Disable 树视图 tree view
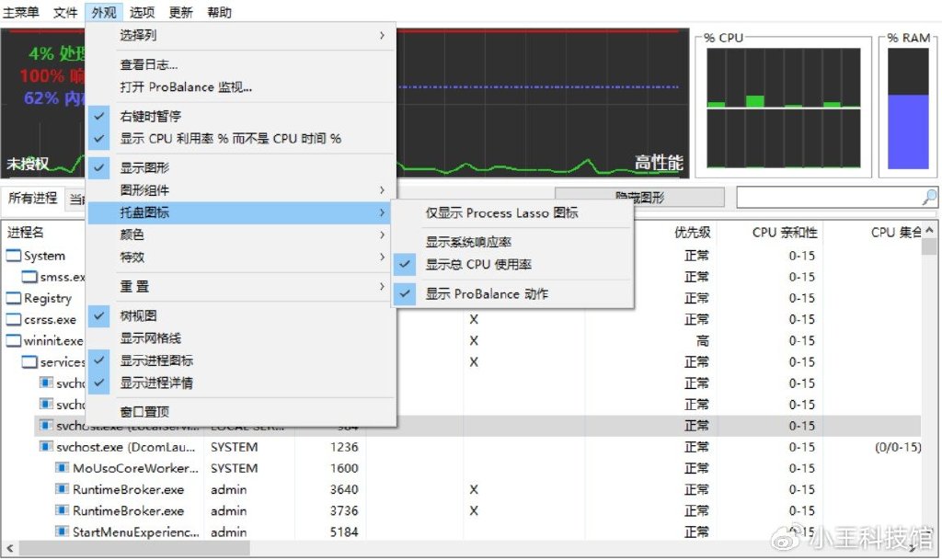 pos(241,315)
